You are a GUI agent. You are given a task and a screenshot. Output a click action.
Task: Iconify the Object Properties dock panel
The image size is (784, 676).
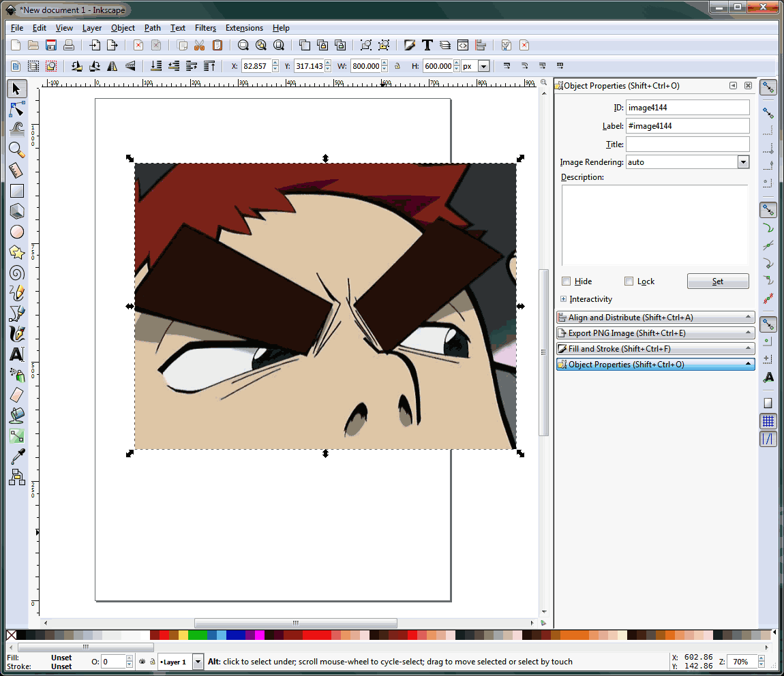point(733,85)
